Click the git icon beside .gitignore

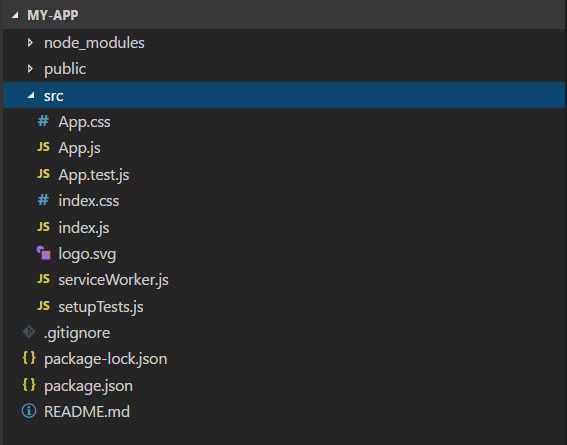[29, 332]
